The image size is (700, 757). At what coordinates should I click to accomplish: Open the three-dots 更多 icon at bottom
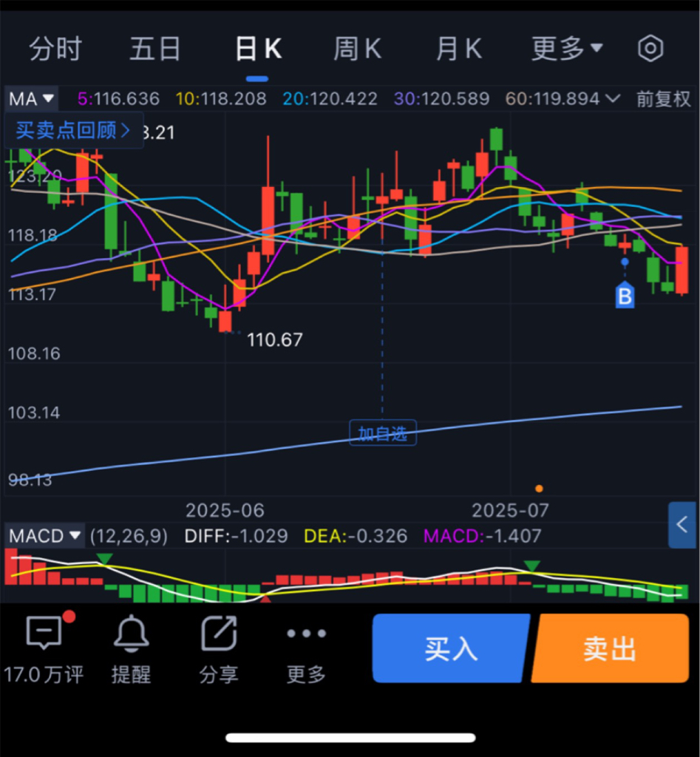tap(306, 633)
